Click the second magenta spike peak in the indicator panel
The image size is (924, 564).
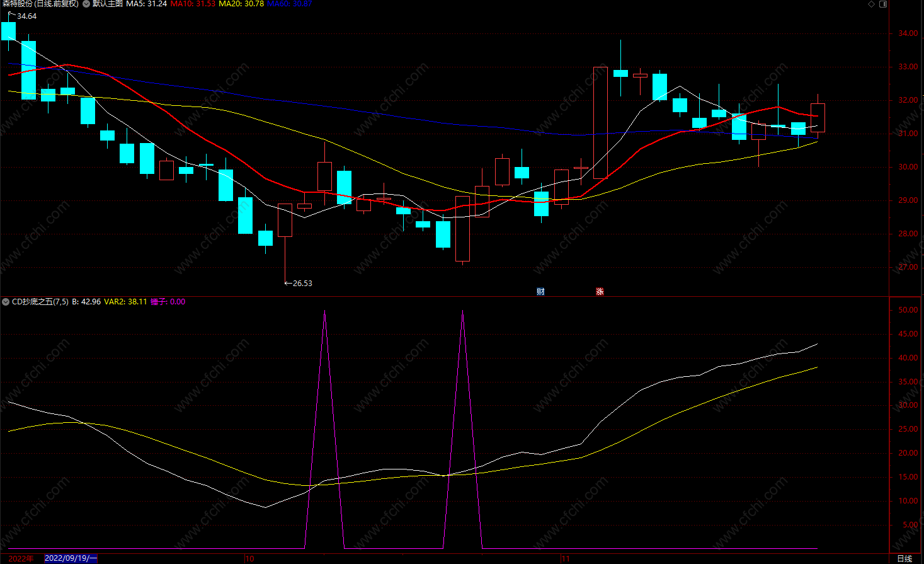click(x=462, y=311)
